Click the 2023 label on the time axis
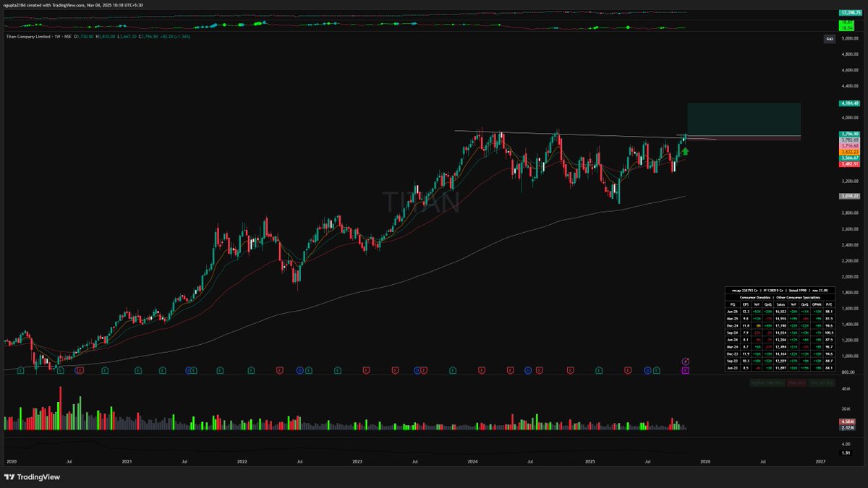Screen dimensions: 868x488 (x=357, y=461)
